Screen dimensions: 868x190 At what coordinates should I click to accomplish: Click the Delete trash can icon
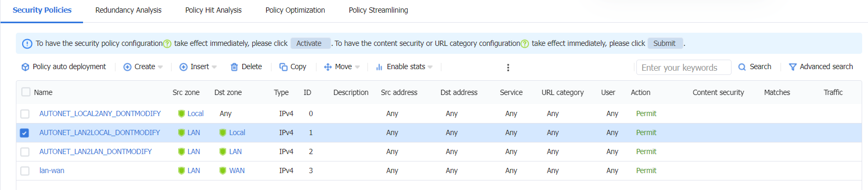pyautogui.click(x=234, y=67)
